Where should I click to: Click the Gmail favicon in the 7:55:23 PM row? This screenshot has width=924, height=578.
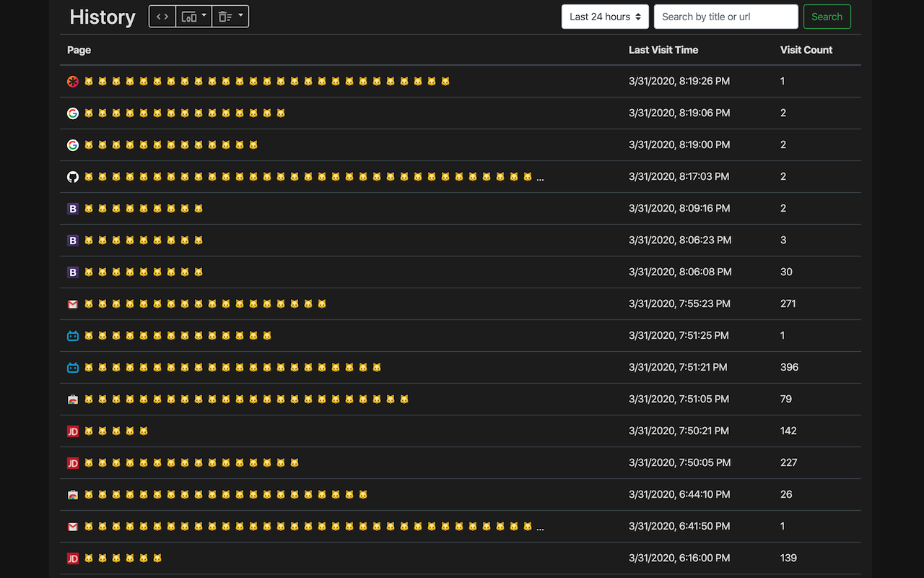pyautogui.click(x=73, y=304)
